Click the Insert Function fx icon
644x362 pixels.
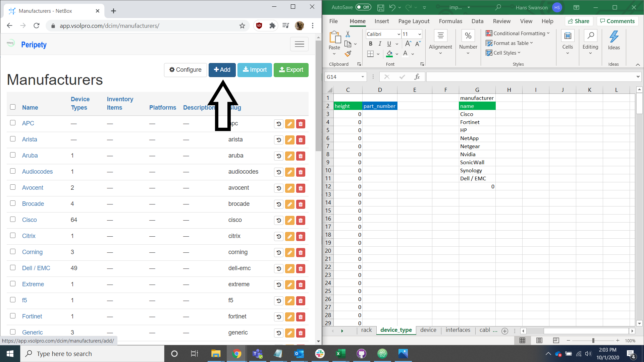click(x=417, y=77)
